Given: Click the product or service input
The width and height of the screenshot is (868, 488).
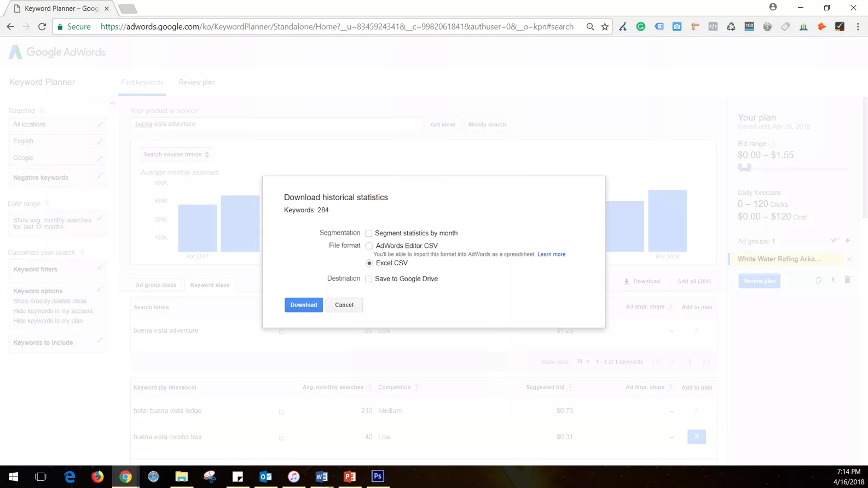Looking at the screenshot, I should pos(277,124).
